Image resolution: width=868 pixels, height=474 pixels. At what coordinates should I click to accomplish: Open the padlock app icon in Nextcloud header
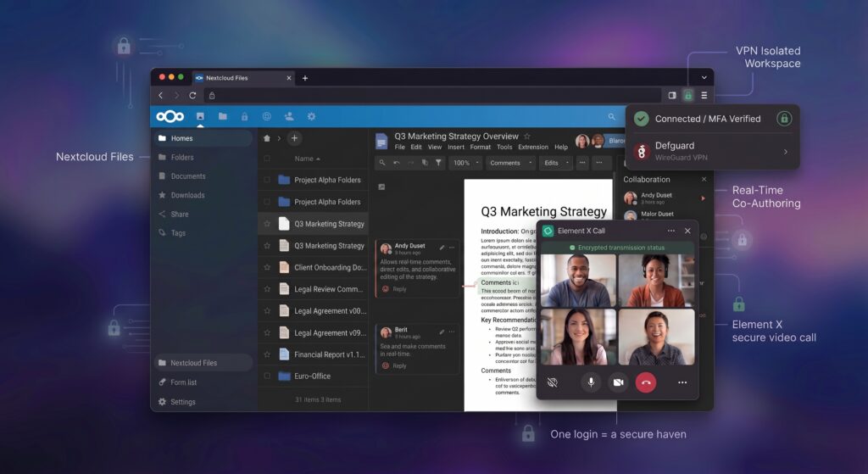coord(244,116)
